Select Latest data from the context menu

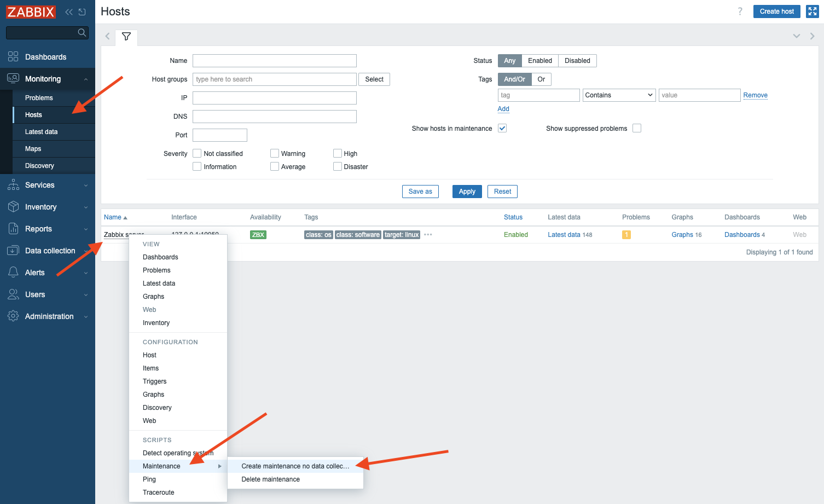(x=159, y=283)
